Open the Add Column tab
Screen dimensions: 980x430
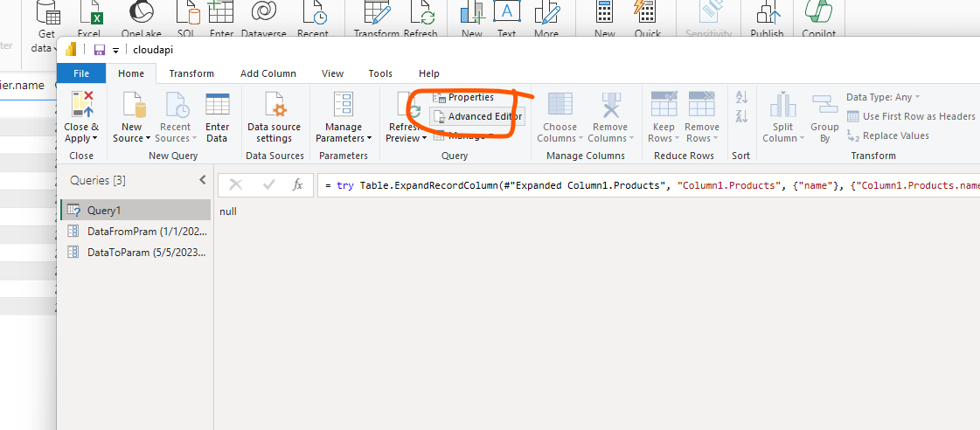268,73
